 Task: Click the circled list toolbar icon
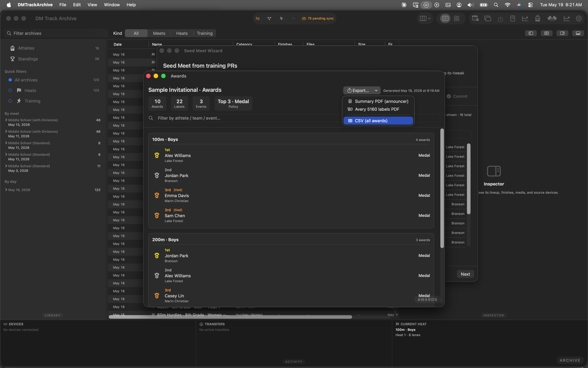click(579, 19)
